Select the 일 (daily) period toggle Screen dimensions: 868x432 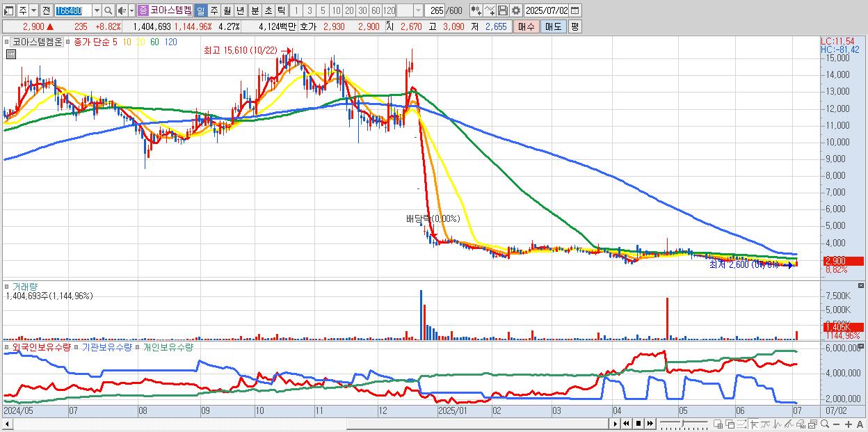coord(200,11)
